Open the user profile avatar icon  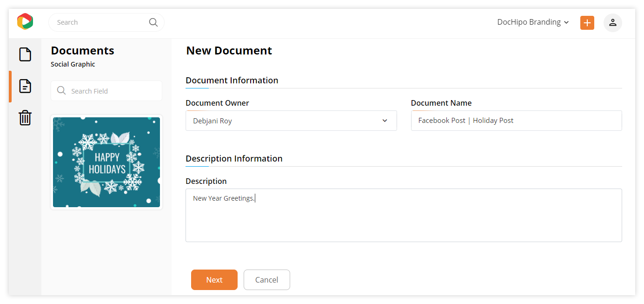[613, 22]
